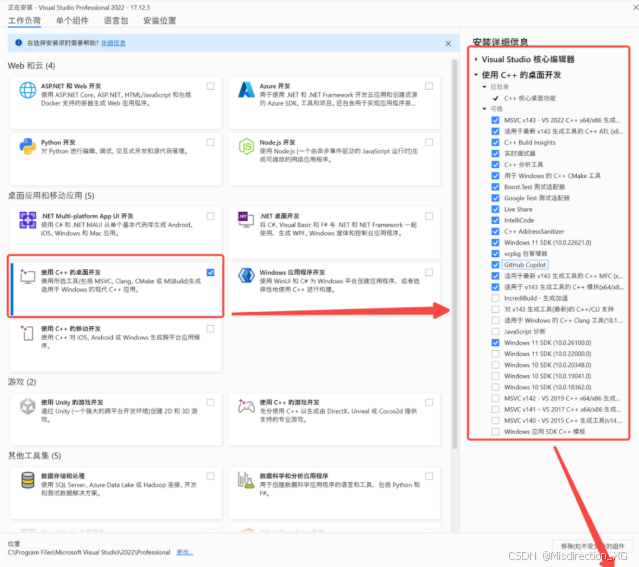Uncheck Windows 11 SDK (10.0.26100.0)

click(x=495, y=343)
